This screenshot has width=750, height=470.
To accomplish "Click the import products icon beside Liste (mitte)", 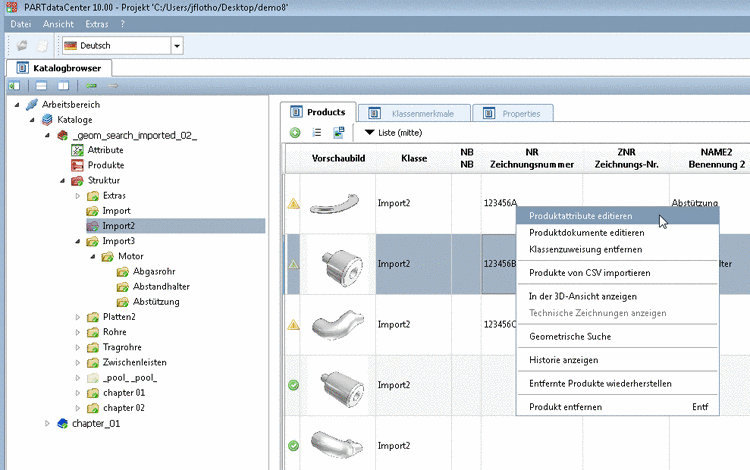I will pyautogui.click(x=339, y=132).
